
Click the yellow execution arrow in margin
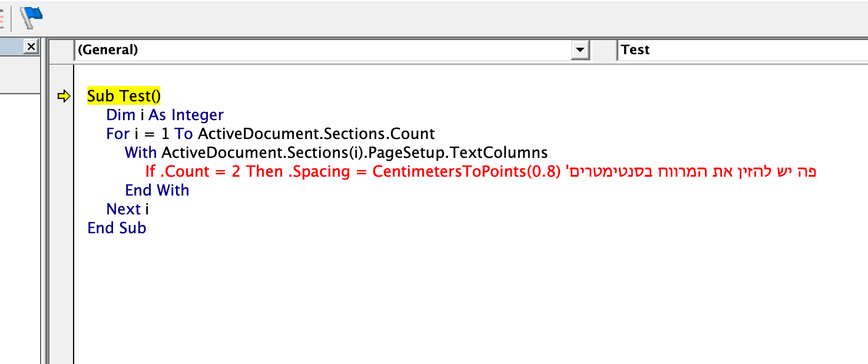tap(64, 96)
